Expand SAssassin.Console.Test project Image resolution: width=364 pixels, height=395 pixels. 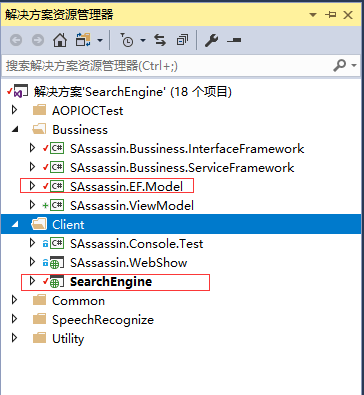(x=32, y=243)
